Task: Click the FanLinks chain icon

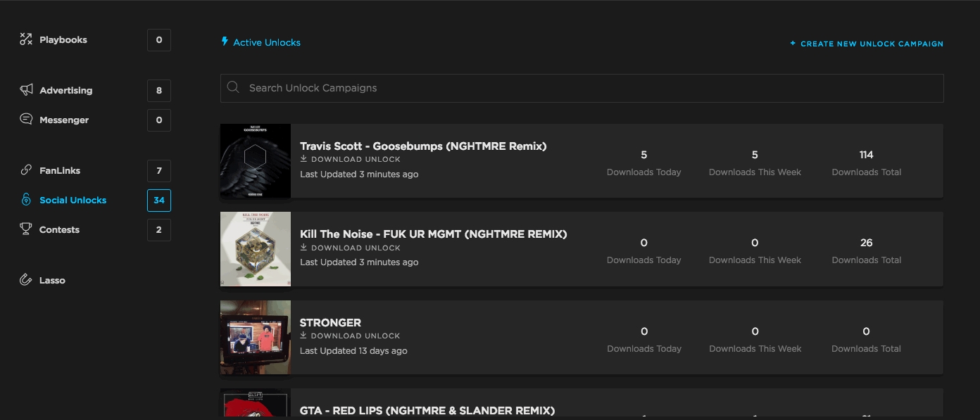Action: 26,170
